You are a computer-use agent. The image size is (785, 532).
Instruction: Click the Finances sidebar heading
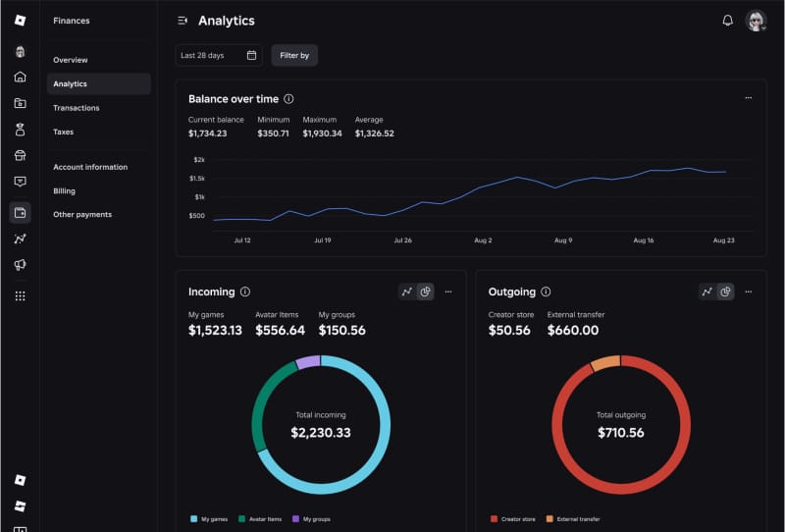[x=72, y=21]
